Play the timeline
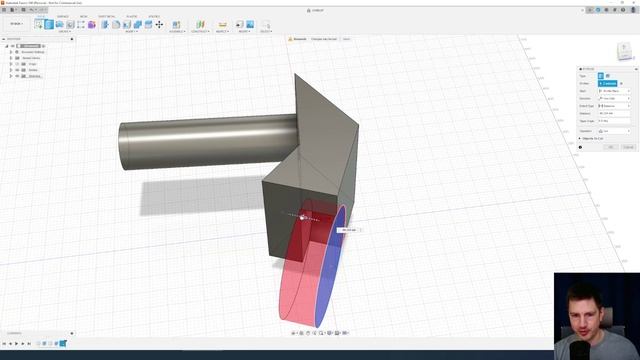 tap(16, 344)
